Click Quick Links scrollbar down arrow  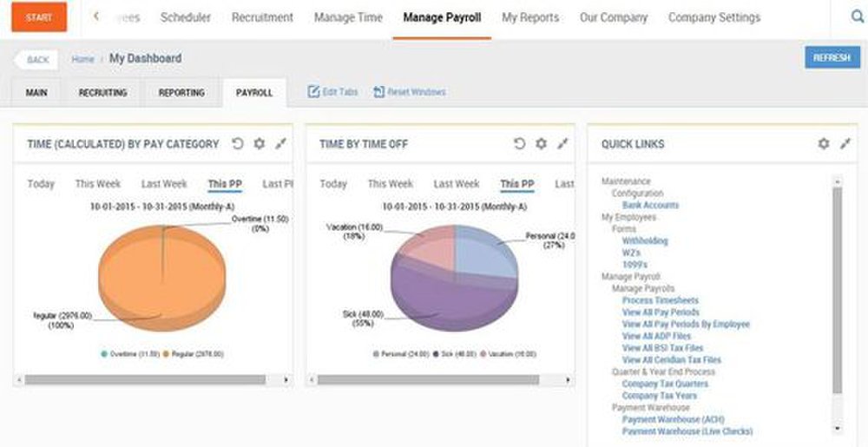tap(837, 428)
